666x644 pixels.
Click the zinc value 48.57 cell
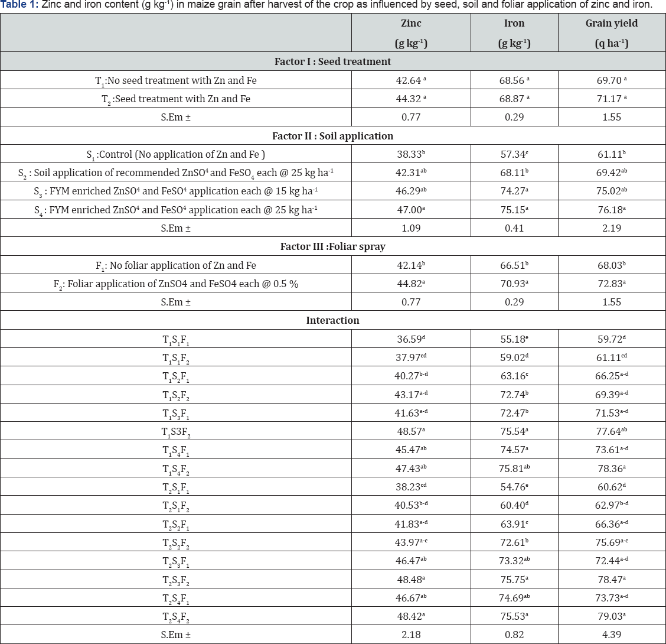(411, 431)
